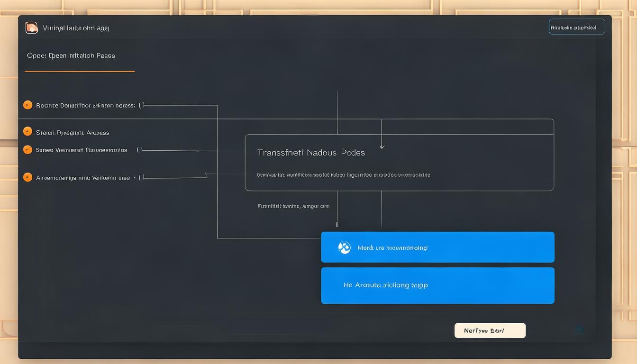637x364 pixels.
Task: Select the Transfnetl Nadous panel in the diagram
Action: pyautogui.click(x=399, y=162)
